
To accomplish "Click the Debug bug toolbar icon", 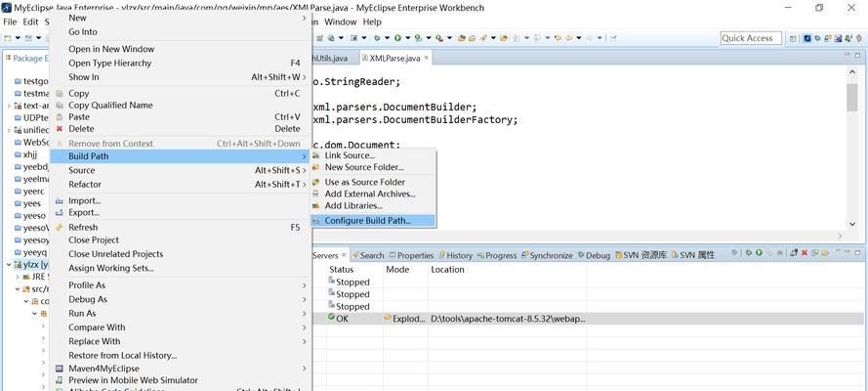I will point(377,38).
